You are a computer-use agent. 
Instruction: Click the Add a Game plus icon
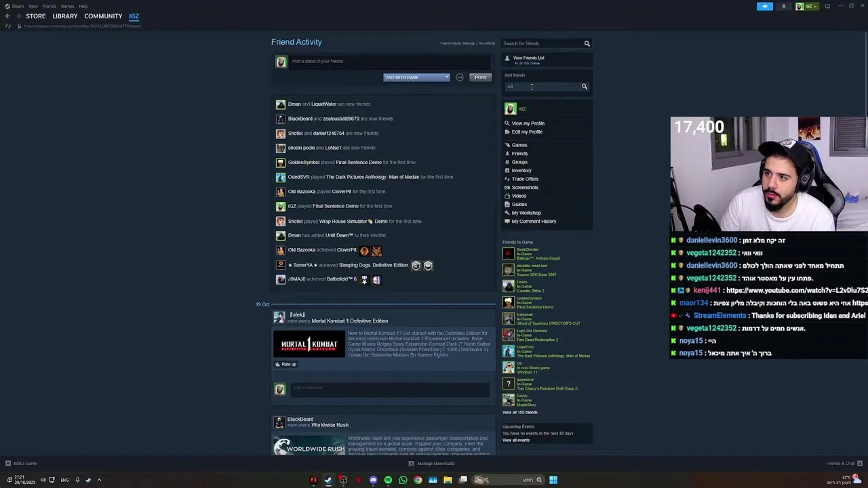click(8, 464)
